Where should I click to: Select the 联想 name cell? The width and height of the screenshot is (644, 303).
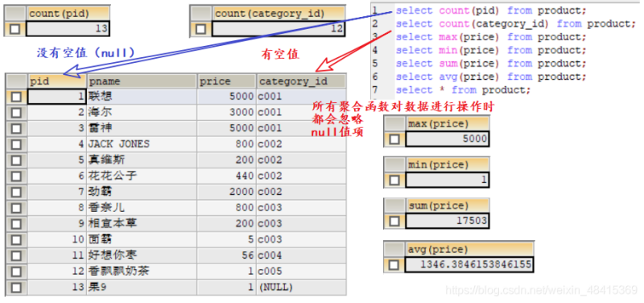tap(142, 97)
